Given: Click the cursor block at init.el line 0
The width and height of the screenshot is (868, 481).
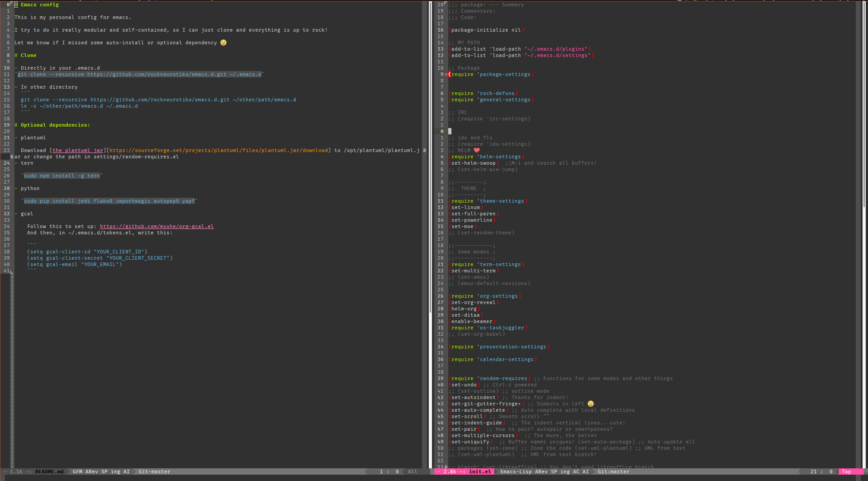Looking at the screenshot, I should pyautogui.click(x=450, y=131).
